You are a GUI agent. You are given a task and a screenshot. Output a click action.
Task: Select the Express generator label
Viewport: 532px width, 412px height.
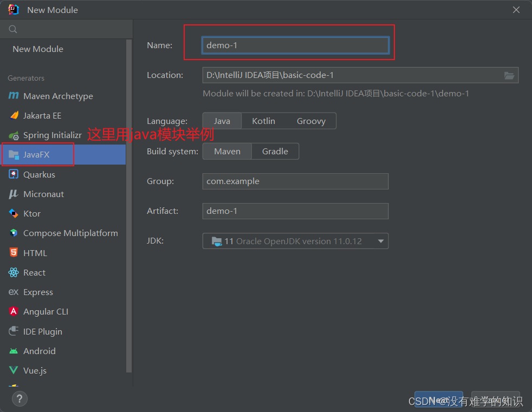click(x=38, y=292)
